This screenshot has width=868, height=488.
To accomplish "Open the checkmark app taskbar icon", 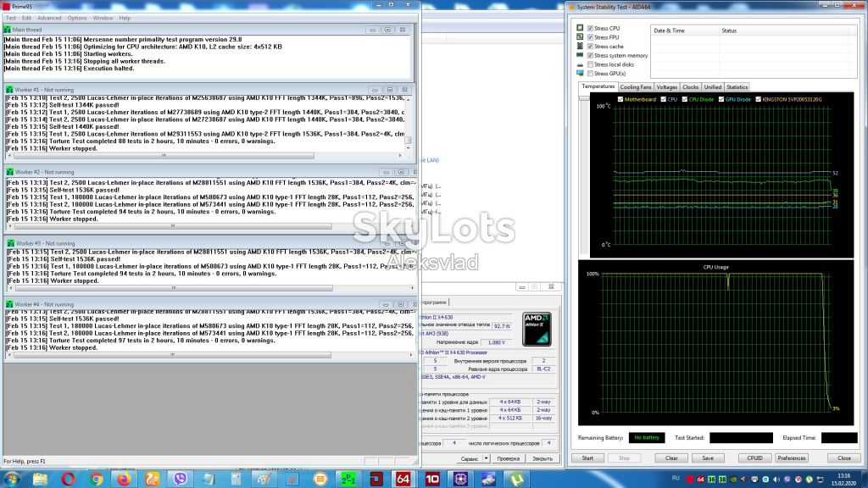I will pyautogui.click(x=292, y=479).
